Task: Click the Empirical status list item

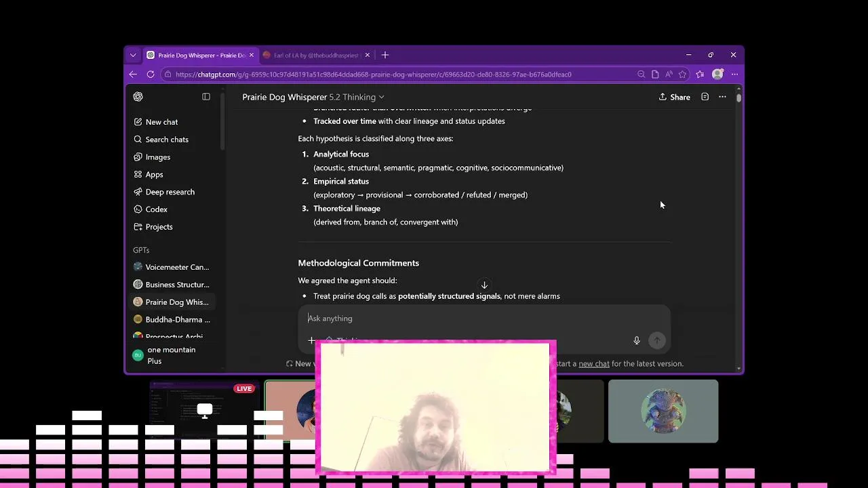Action: [x=341, y=182]
